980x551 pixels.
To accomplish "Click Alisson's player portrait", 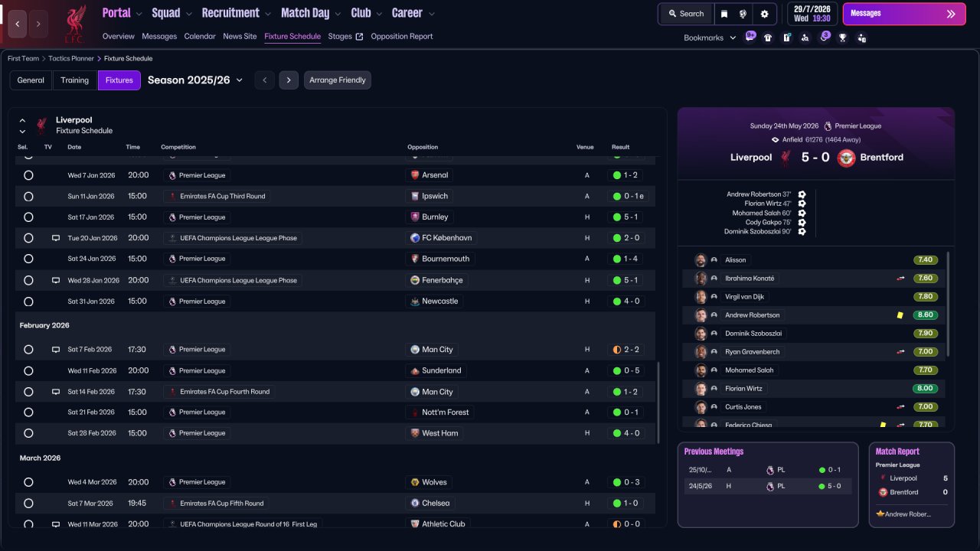I will pos(701,260).
